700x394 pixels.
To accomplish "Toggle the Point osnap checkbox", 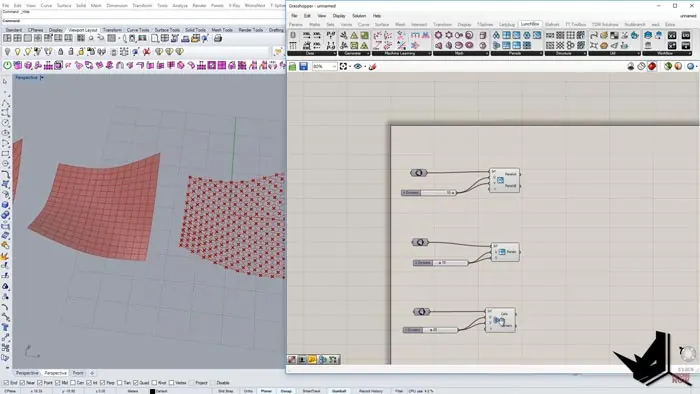I will click(x=40, y=383).
